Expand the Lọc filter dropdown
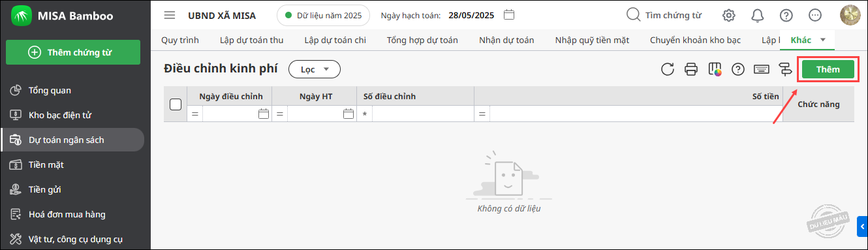 (x=315, y=69)
